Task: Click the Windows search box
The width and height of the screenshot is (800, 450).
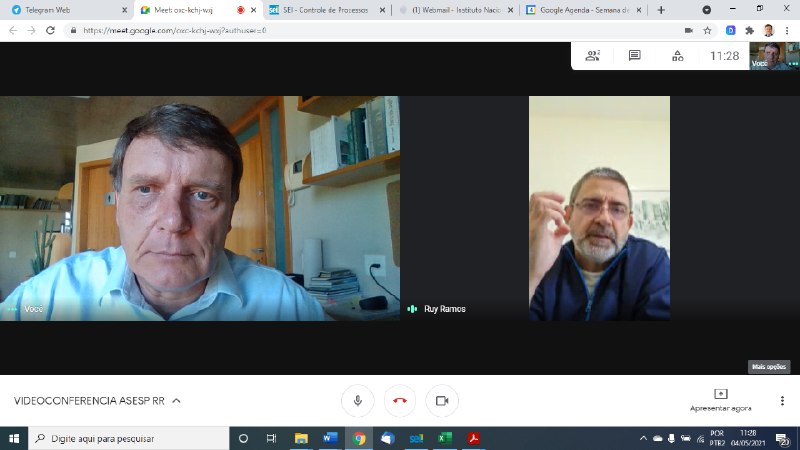Action: (x=129, y=438)
